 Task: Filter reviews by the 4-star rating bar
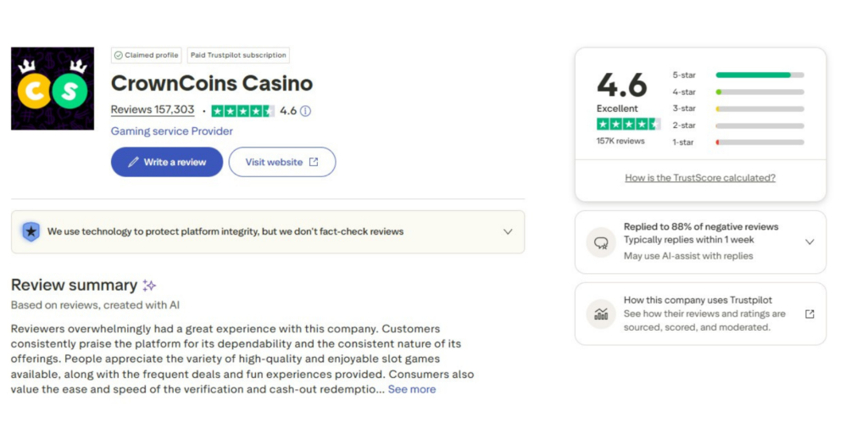click(759, 92)
